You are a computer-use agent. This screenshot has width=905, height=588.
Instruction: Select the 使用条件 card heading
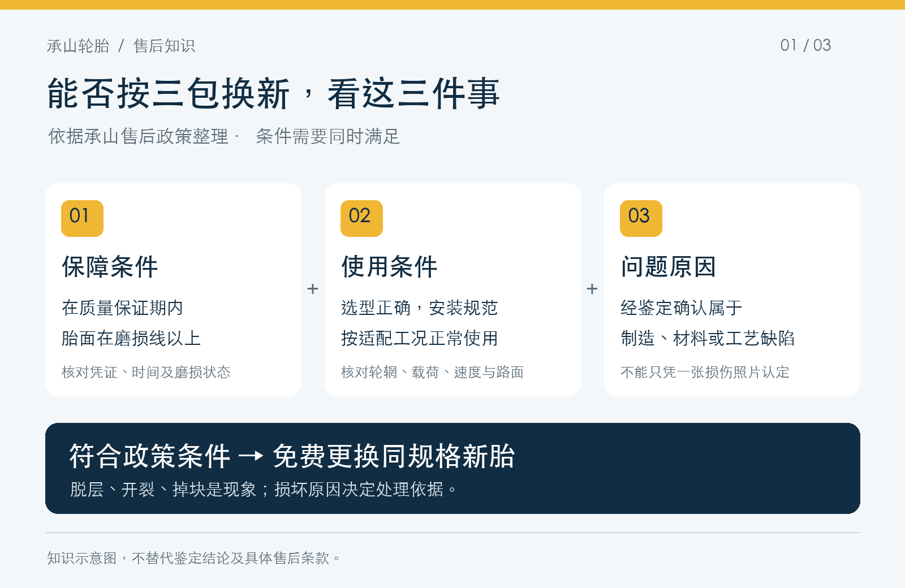(x=389, y=267)
